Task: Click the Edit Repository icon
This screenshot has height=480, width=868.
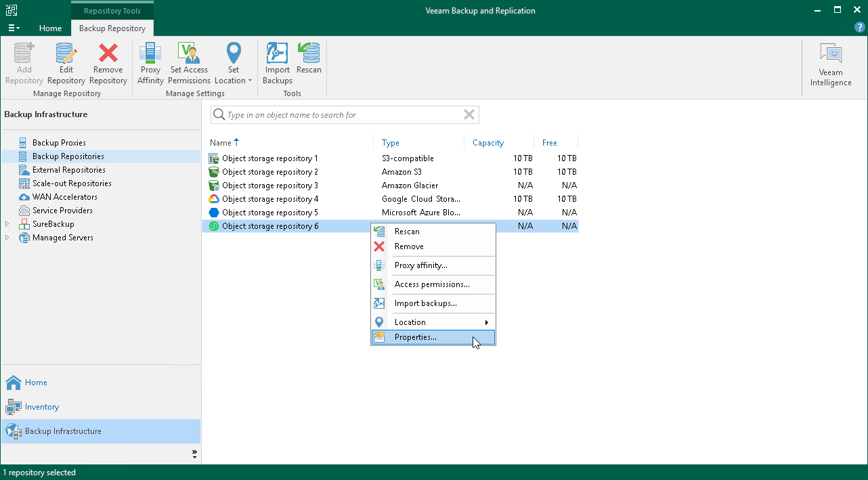Action: [66, 63]
